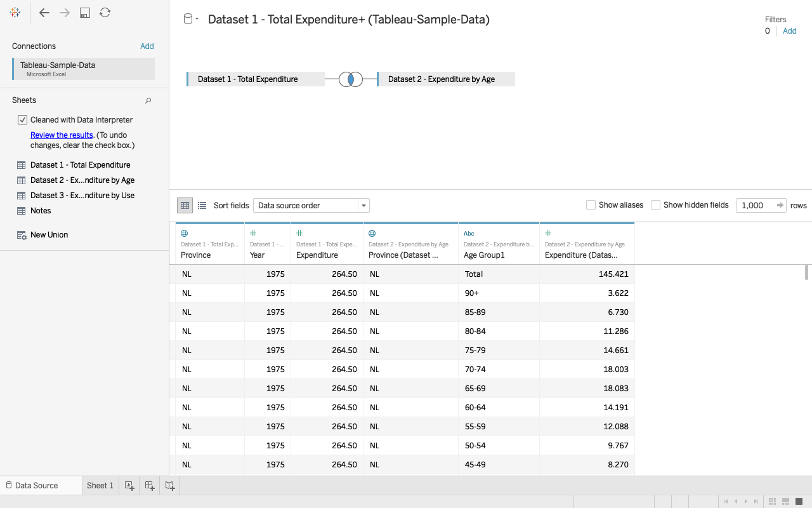Show filmstrip view in status bar

[785, 502]
